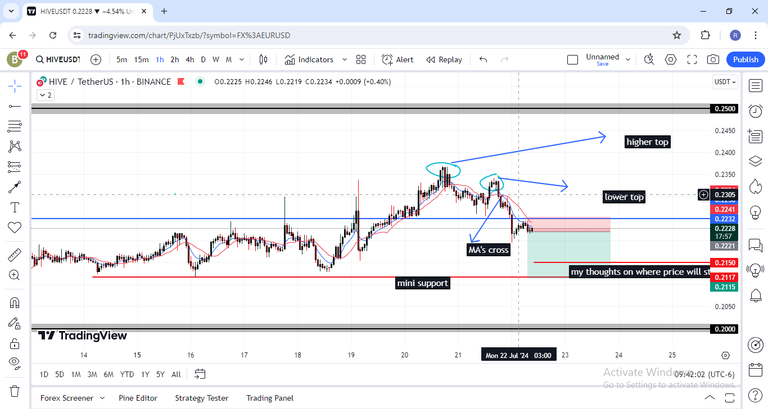Open the patterns drawing tool
The height and width of the screenshot is (409, 768).
15,146
